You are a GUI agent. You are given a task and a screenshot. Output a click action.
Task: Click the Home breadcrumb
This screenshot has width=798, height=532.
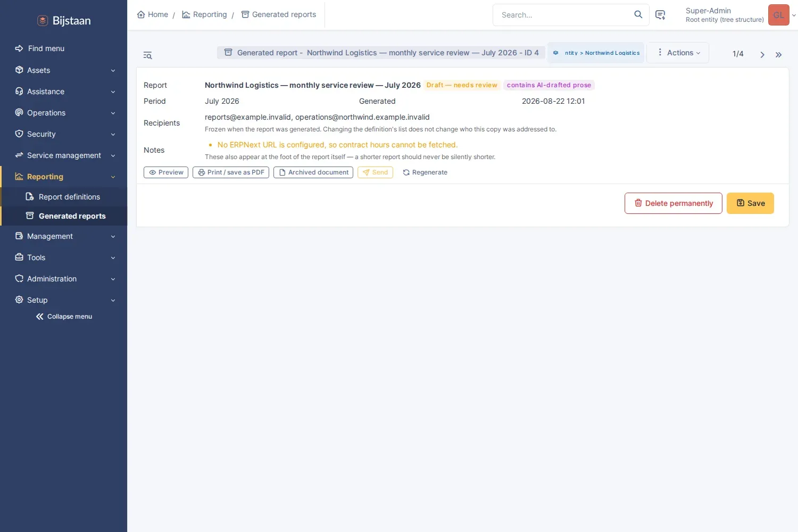(153, 14)
